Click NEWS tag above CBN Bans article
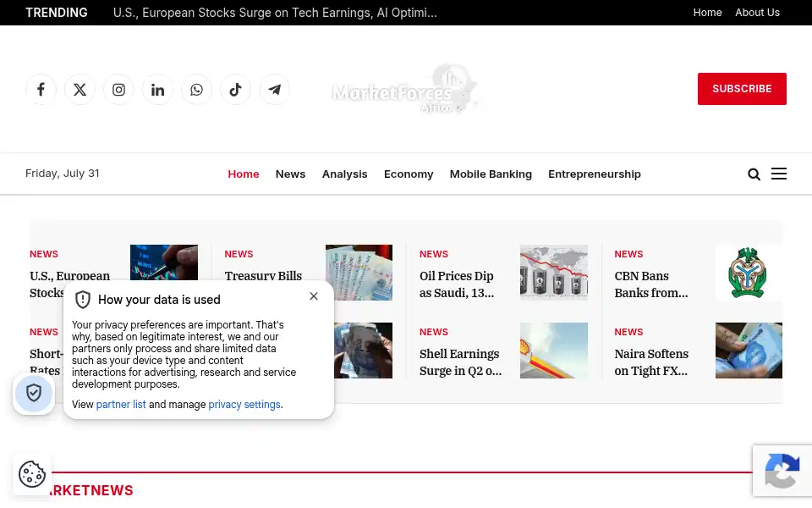812x508 pixels. 628,254
